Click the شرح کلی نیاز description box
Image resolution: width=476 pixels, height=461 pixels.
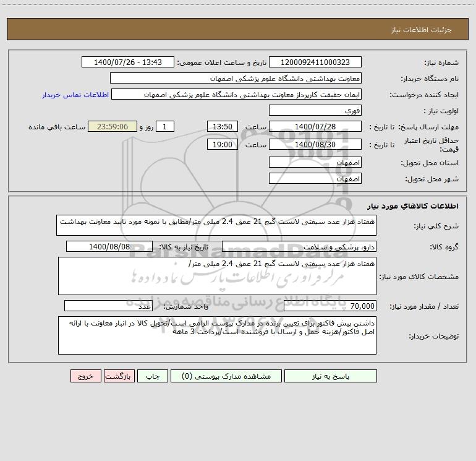tap(216, 225)
